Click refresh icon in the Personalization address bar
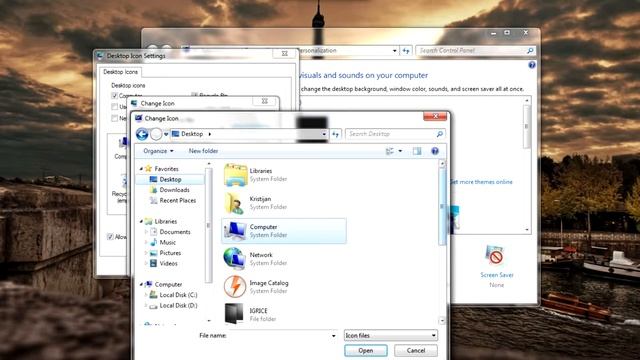Viewport: 640px width, 360px height. [406, 51]
